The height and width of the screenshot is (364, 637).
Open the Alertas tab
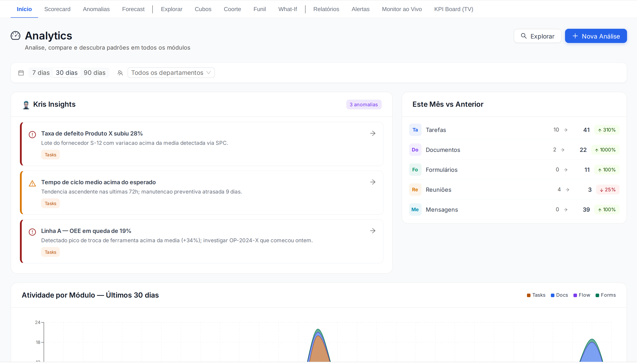click(x=360, y=9)
